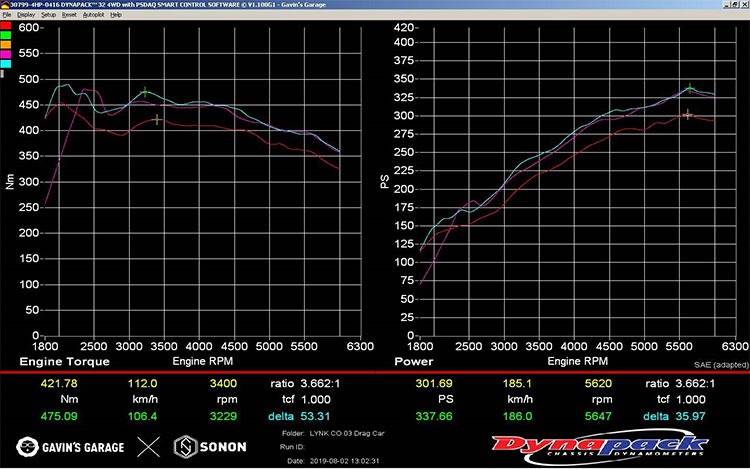
Task: Open the Setup menu
Action: tap(49, 16)
